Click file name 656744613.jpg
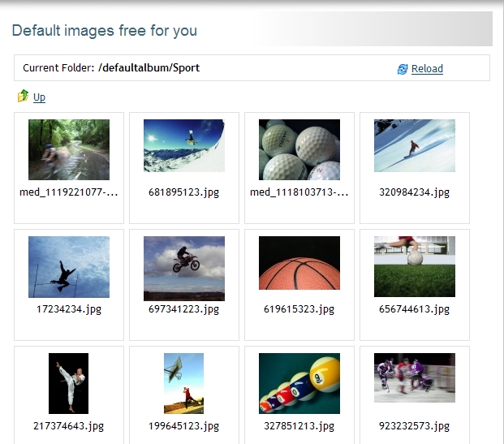Screen dimensions: 504x444 [415, 309]
